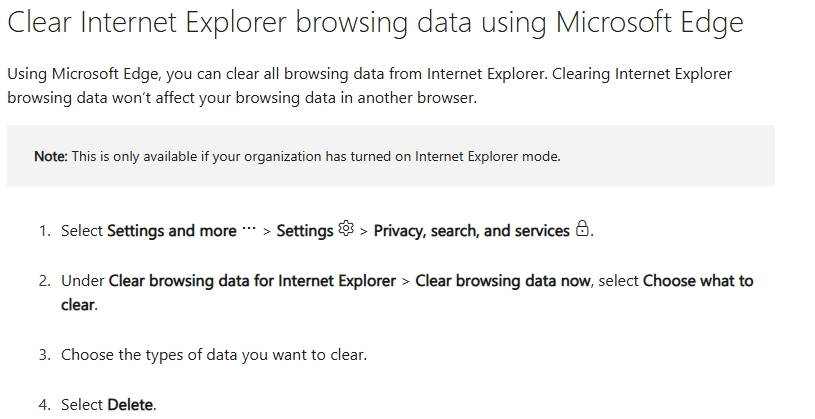Click the bold 'Delete' word in step 4
This screenshot has width=815, height=419.
[x=130, y=404]
